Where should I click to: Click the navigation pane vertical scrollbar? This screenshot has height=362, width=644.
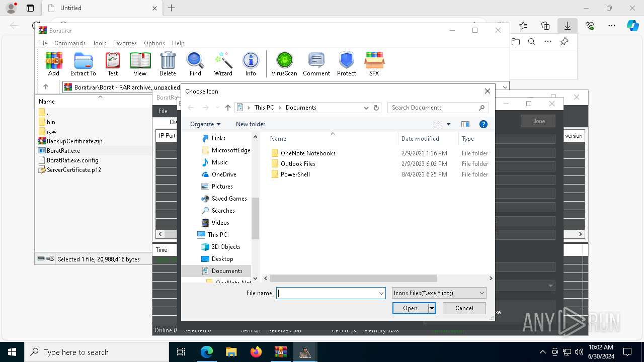[x=255, y=219]
